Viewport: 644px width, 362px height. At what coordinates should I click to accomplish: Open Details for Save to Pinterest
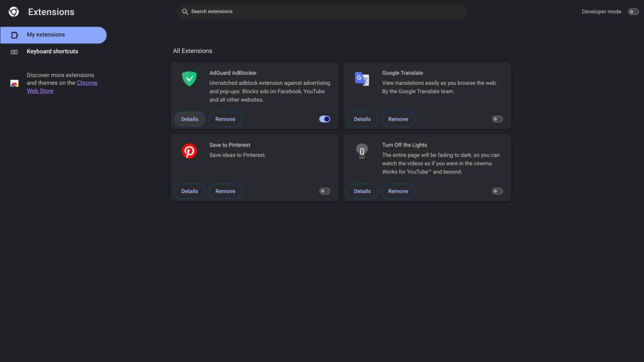[189, 191]
